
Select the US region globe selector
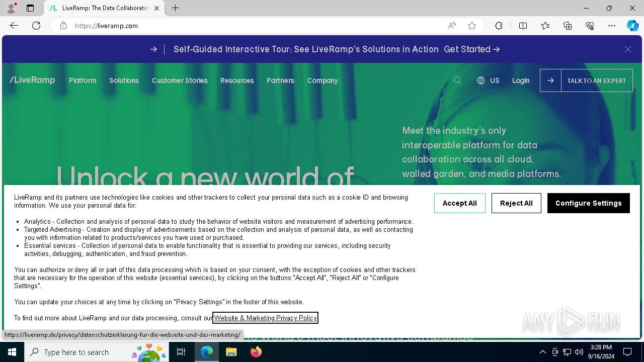coord(488,80)
